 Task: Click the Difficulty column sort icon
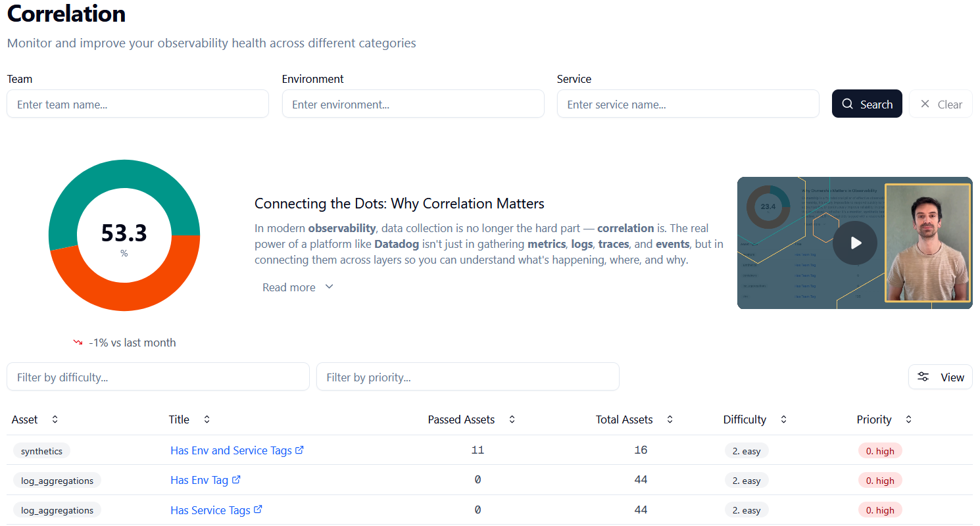pos(783,419)
